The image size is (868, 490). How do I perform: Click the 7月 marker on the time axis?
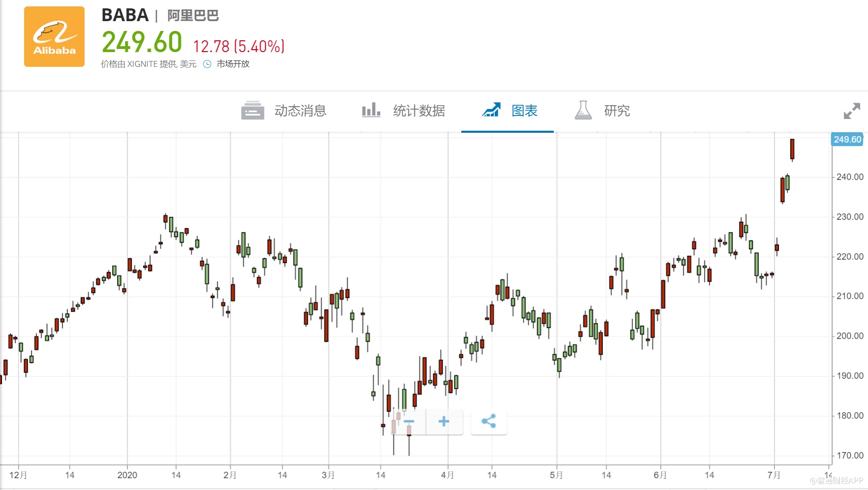[774, 475]
